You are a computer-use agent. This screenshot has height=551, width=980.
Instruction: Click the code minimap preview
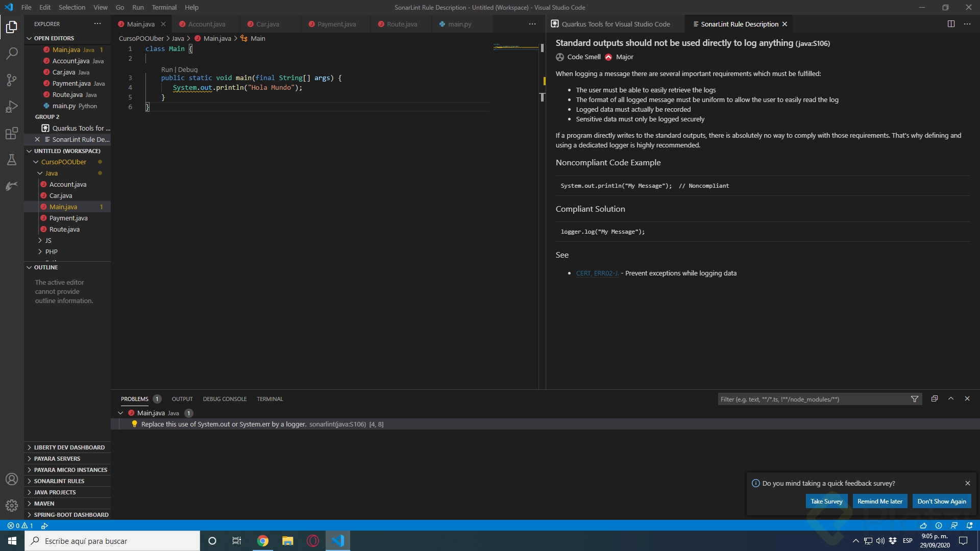pos(516,47)
